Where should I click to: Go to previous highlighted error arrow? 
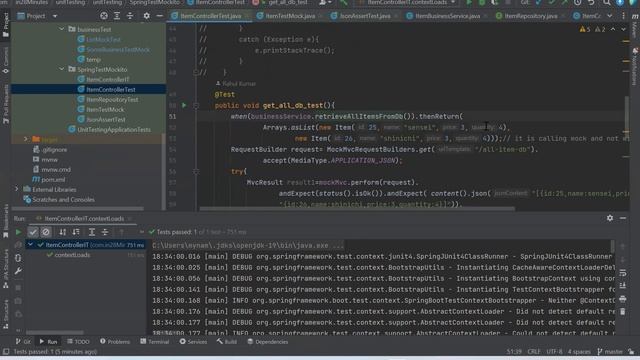613,29
